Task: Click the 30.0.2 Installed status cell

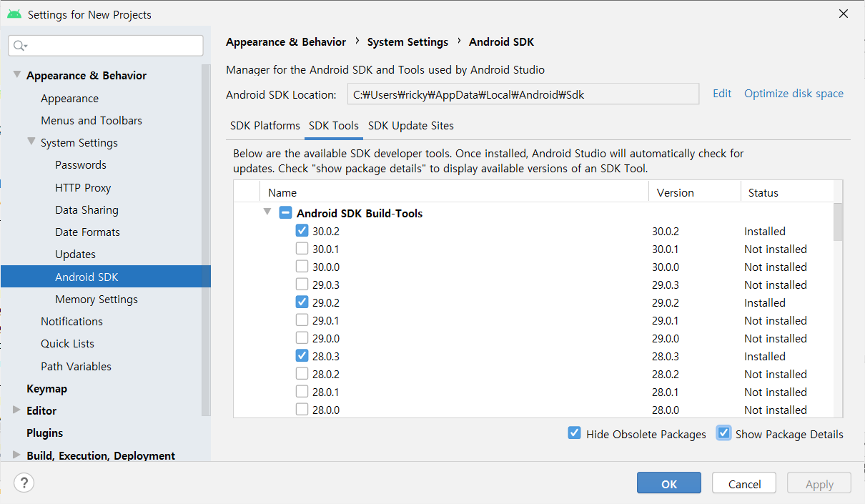Action: 765,231
